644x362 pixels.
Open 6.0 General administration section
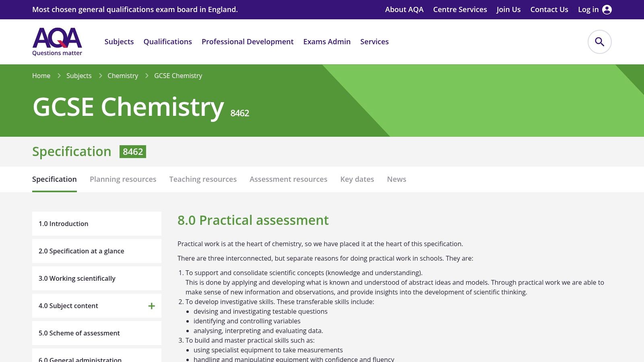(97, 356)
